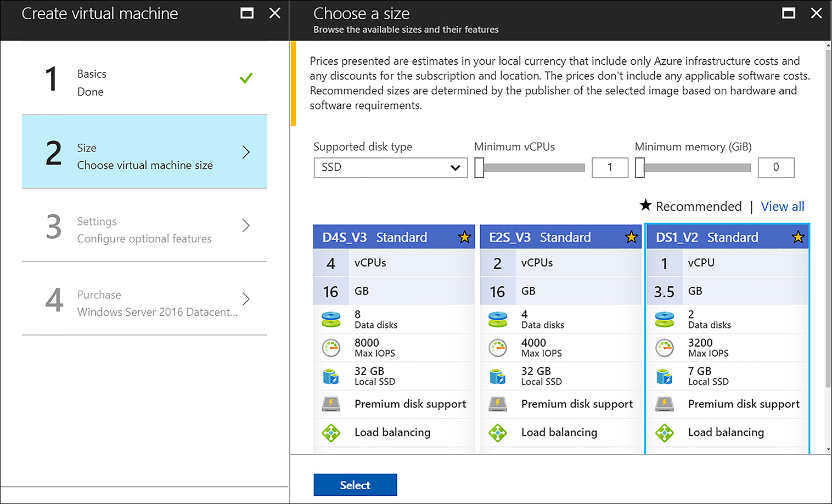Maximize the Create virtual machine blade
The width and height of the screenshot is (832, 504).
[x=247, y=13]
